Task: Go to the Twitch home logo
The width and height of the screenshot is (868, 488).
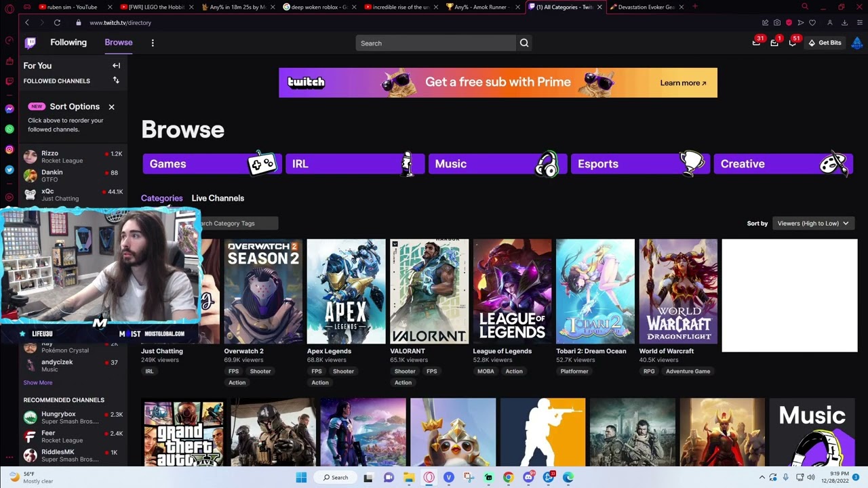Action: tap(30, 43)
